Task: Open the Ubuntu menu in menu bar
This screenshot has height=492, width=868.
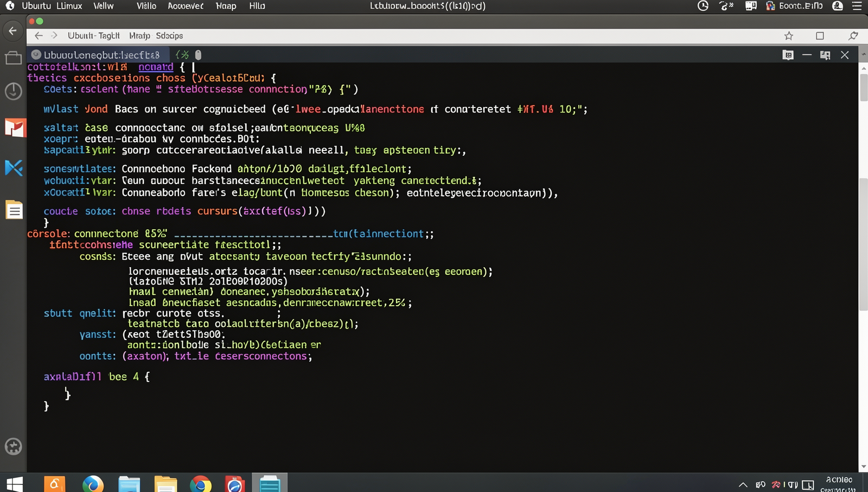Action: tap(36, 6)
